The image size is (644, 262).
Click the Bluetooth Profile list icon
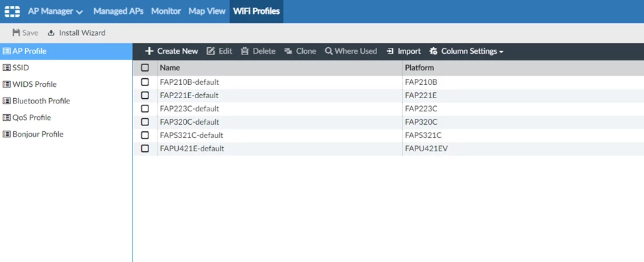(7, 101)
